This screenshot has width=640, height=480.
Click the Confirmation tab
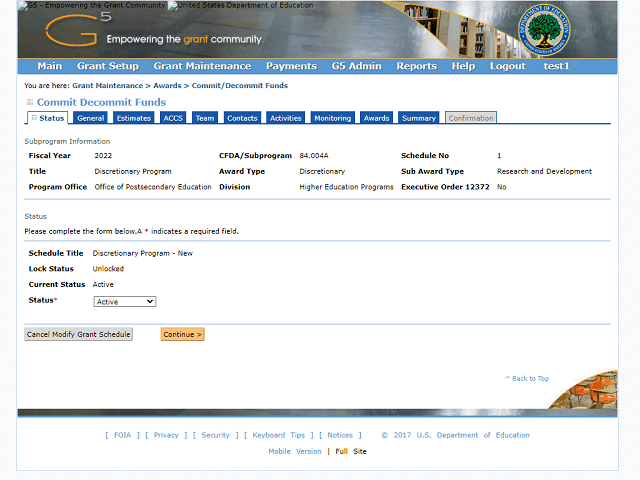coord(471,118)
